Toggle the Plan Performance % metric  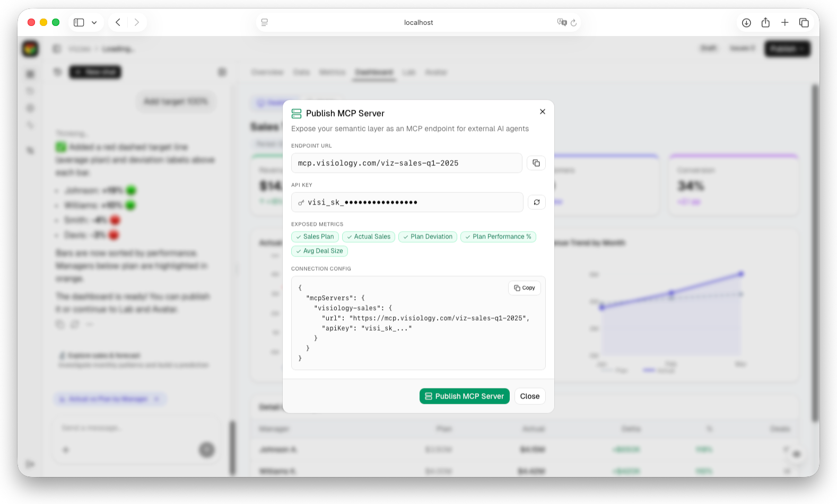[498, 237]
